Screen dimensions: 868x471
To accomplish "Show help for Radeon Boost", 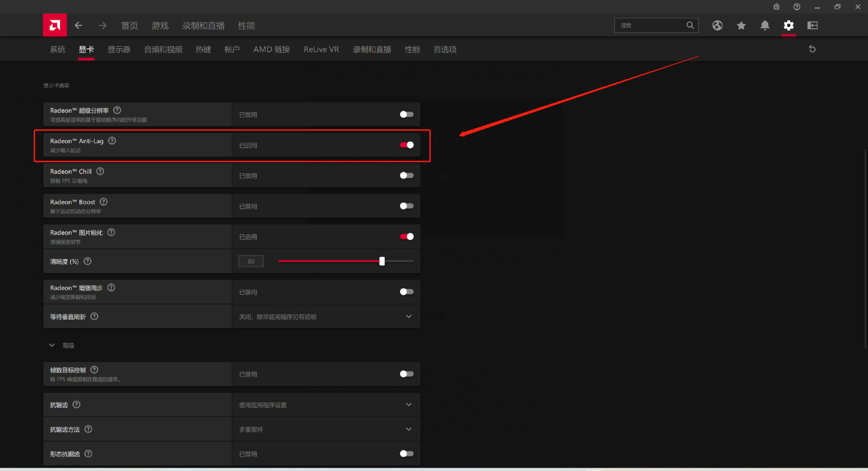I will 104,202.
